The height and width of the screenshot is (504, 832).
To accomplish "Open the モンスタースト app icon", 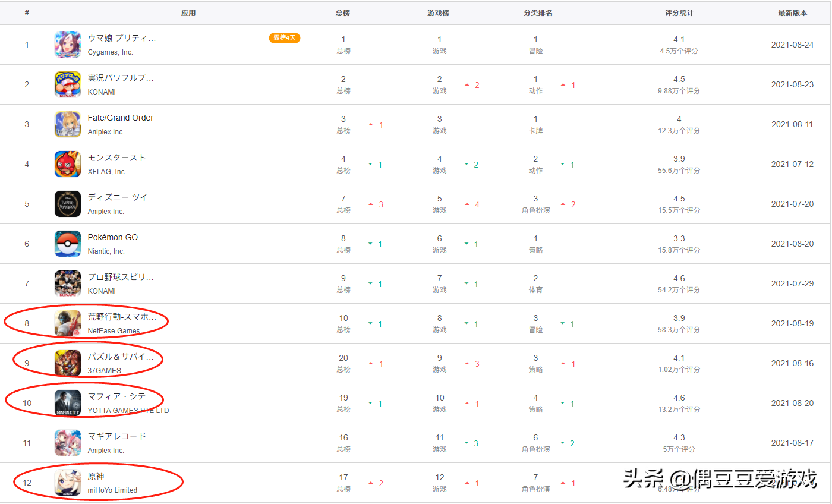I will point(68,164).
